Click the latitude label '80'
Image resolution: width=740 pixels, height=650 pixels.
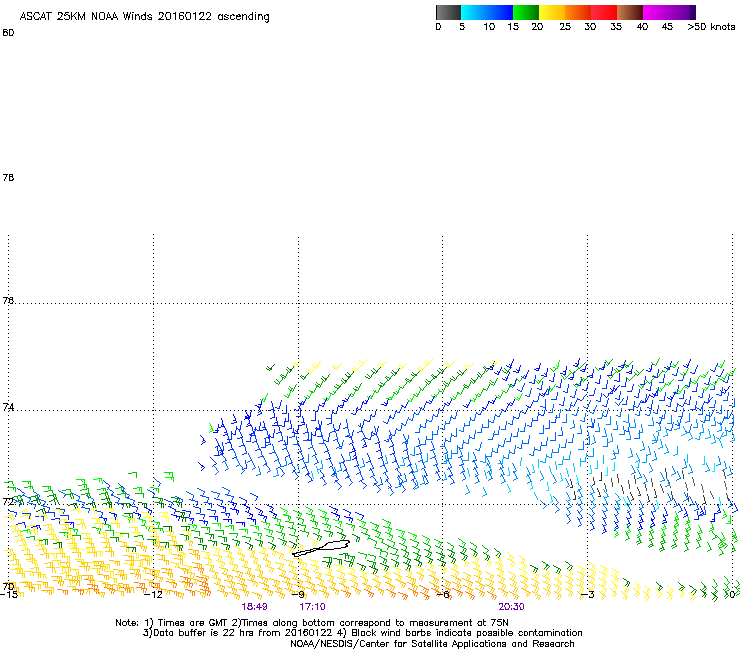click(x=8, y=33)
